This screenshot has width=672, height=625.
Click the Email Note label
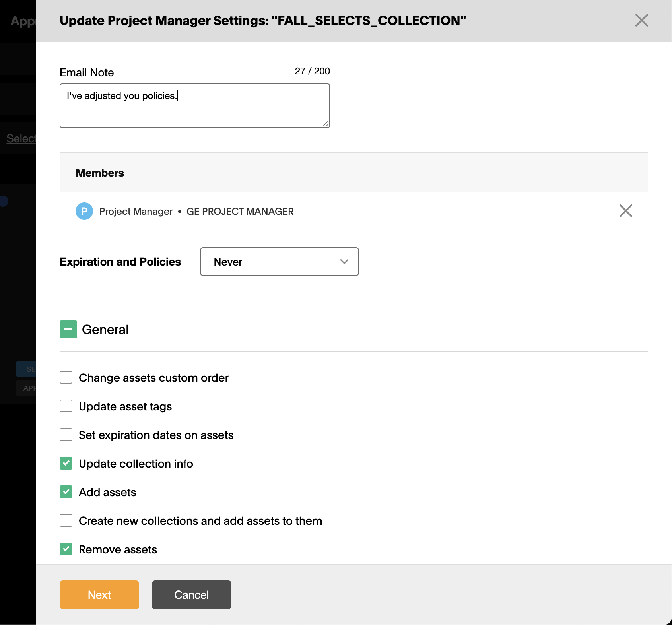click(x=87, y=72)
